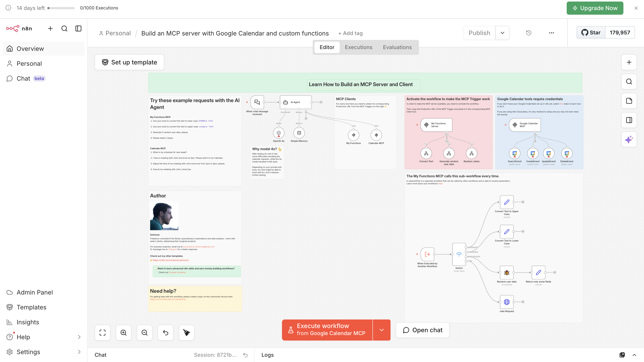Screen dimensions: 644x362
Task: Create new item with sidebar plus icon
Action: (50, 28)
